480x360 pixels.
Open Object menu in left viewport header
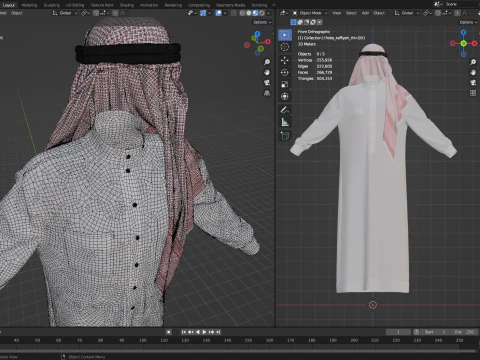17,13
